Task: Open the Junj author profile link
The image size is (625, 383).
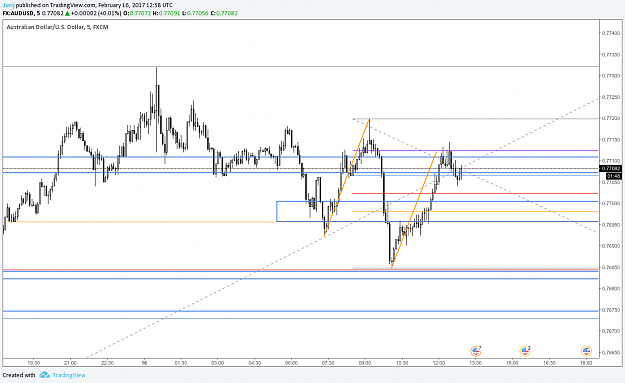Action: pos(8,5)
